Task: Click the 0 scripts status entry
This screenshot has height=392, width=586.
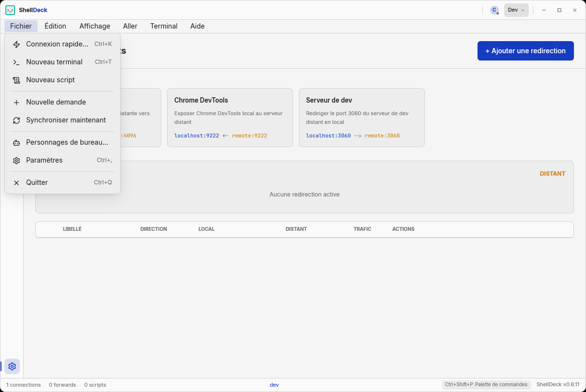Action: 95,385
